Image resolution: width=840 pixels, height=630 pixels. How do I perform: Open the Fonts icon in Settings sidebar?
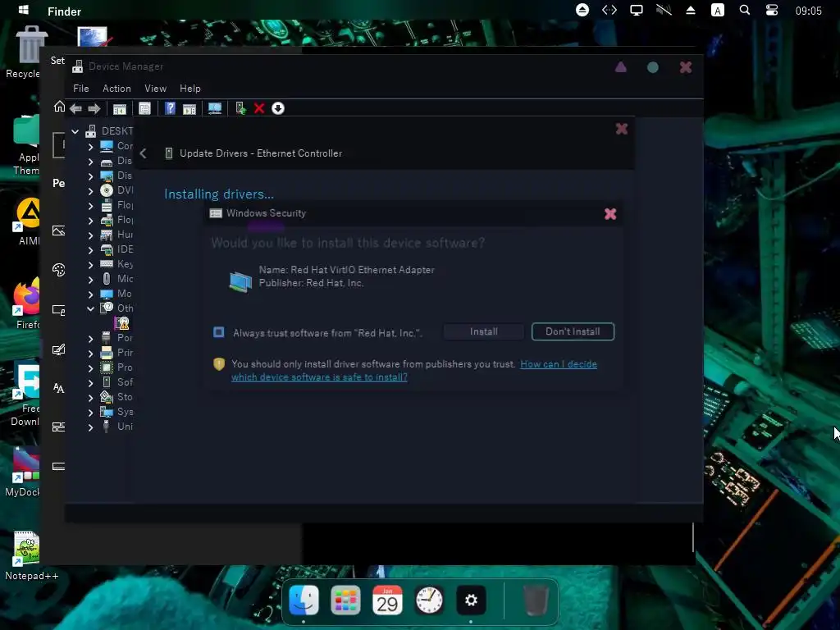pyautogui.click(x=58, y=388)
